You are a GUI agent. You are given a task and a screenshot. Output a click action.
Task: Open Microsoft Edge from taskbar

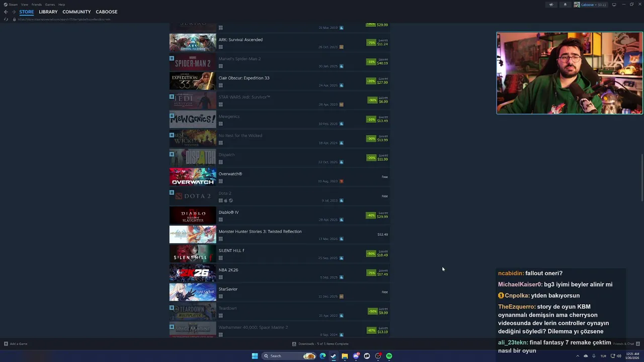(323, 356)
